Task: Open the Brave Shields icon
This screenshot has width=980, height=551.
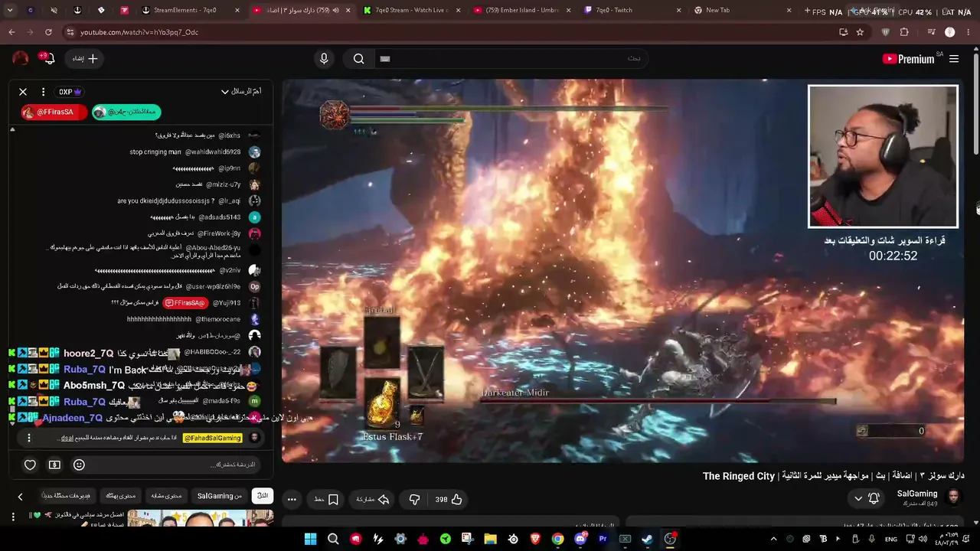Action: tap(886, 32)
